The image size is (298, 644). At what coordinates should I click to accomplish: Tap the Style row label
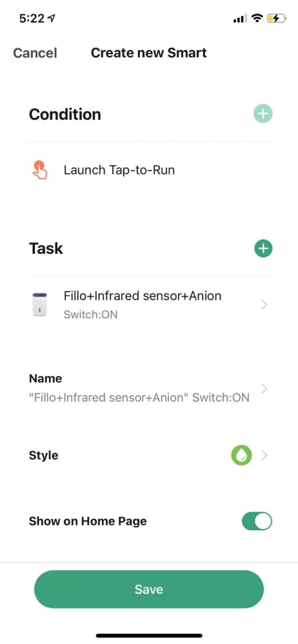click(x=44, y=455)
